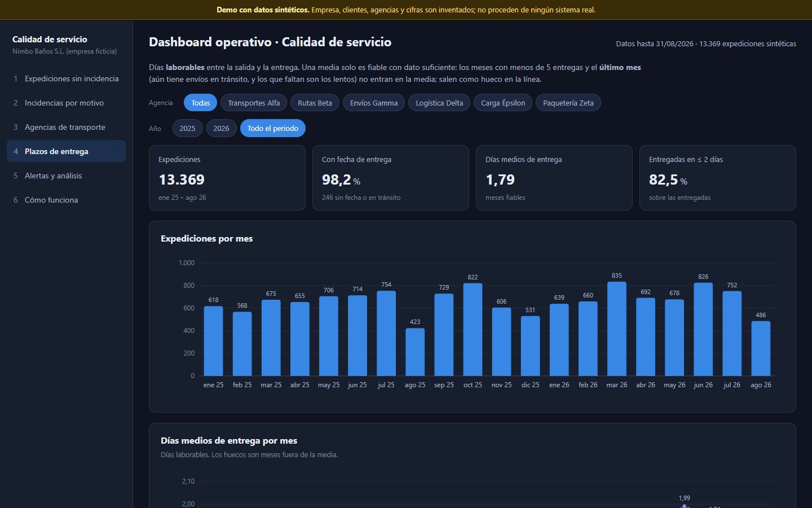The width and height of the screenshot is (812, 508).
Task: Click the "Días medios de entrega por mes" heading
Action: pyautogui.click(x=229, y=441)
